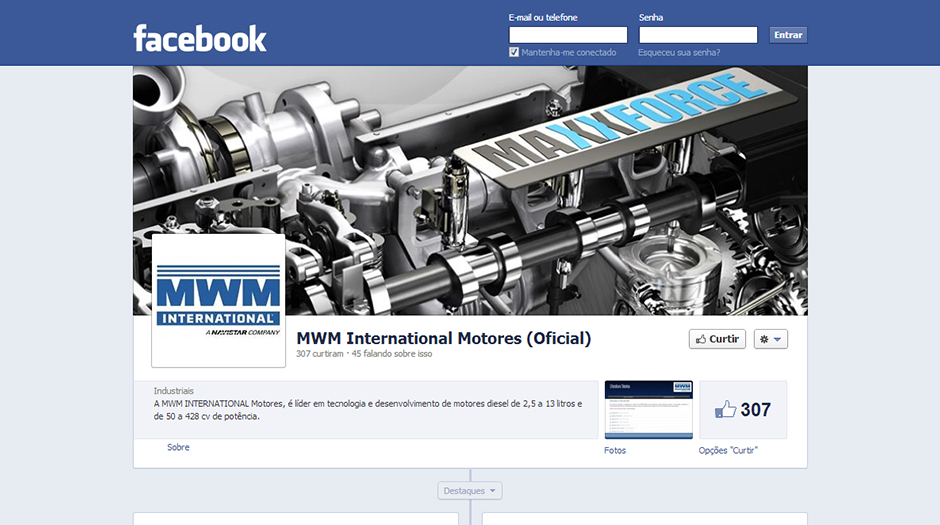Image resolution: width=940 pixels, height=525 pixels.
Task: Click the page title MWM International Motores (Oficial)
Action: click(x=444, y=339)
